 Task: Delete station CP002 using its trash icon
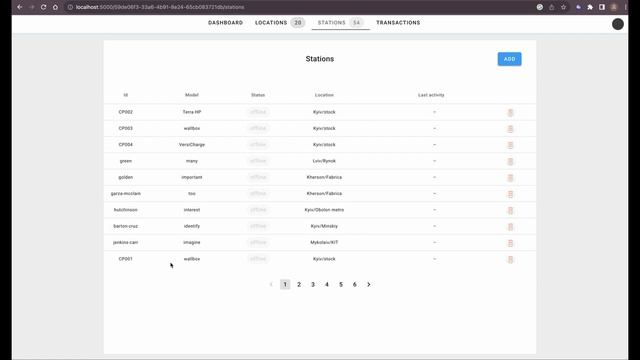tap(510, 113)
